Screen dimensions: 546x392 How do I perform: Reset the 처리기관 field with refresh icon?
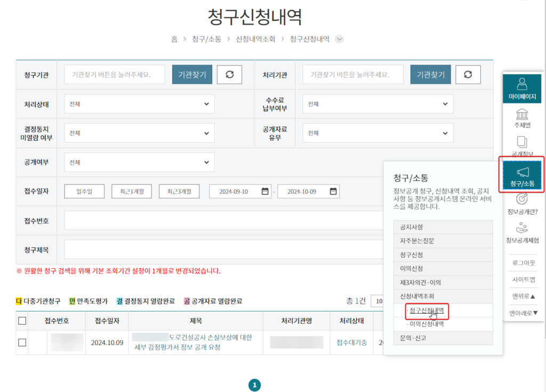click(x=468, y=75)
